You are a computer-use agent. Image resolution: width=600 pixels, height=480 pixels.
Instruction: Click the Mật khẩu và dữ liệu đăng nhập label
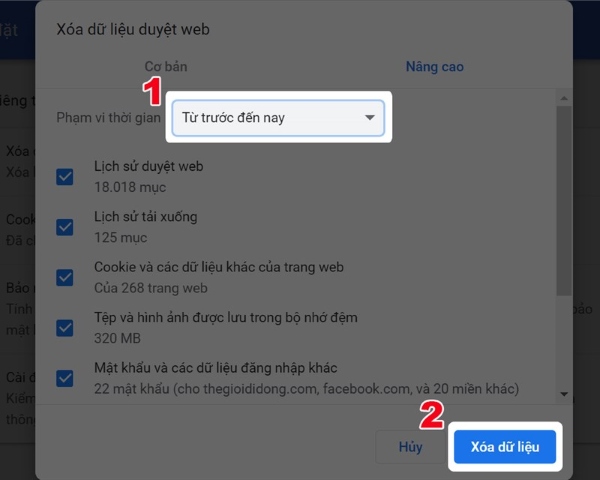230,367
